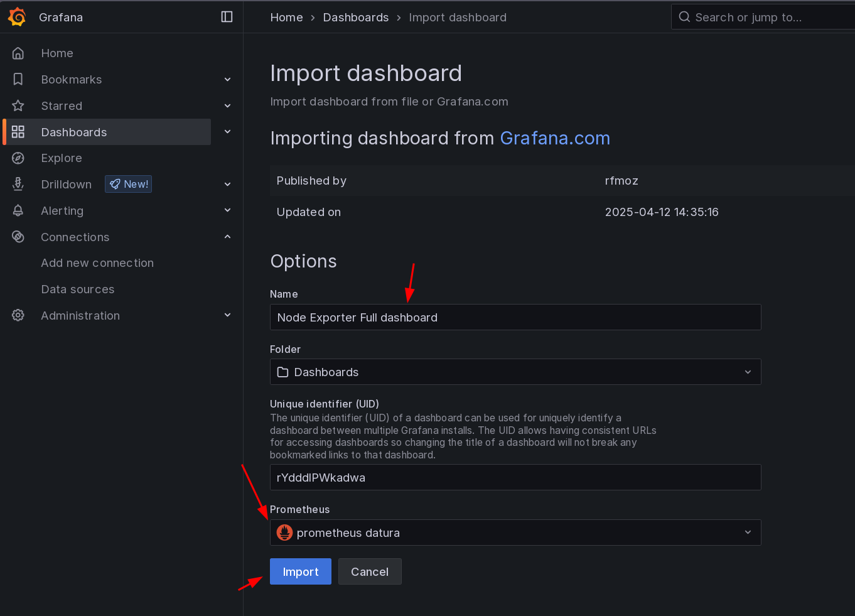Open the Prometheus data source dropdown
Screen dimensions: 855x616
515,532
